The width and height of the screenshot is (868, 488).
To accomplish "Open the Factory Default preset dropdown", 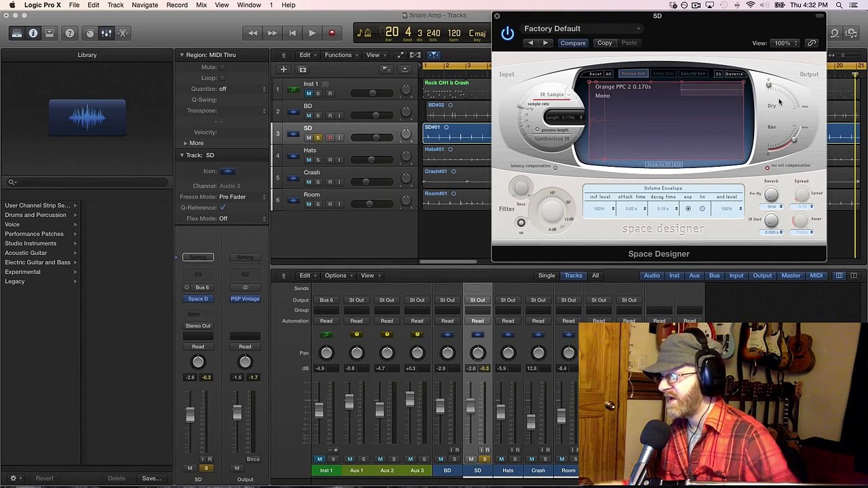I will click(582, 28).
